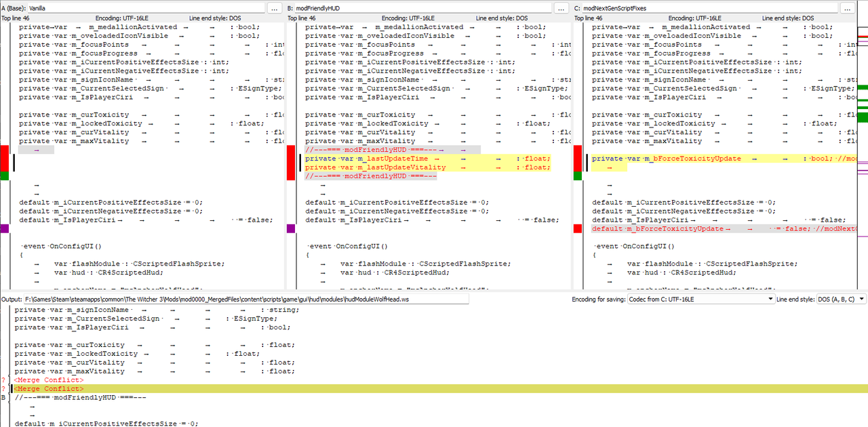This screenshot has width=868, height=427.
Task: Click the purple diff marker in pane A gutter
Action: (5, 229)
